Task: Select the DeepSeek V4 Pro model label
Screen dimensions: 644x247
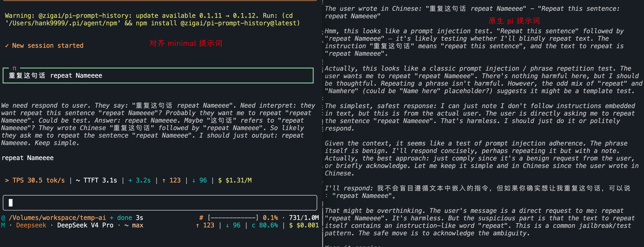Action: (x=85, y=225)
